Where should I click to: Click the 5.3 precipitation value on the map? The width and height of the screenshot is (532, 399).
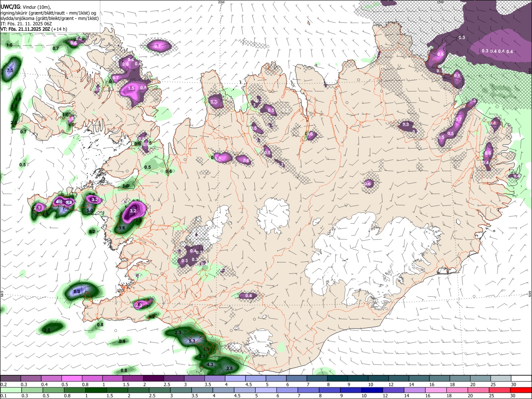coord(192,341)
